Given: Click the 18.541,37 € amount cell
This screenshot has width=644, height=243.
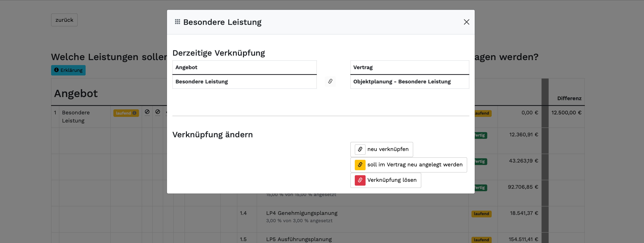Looking at the screenshot, I should (x=524, y=213).
